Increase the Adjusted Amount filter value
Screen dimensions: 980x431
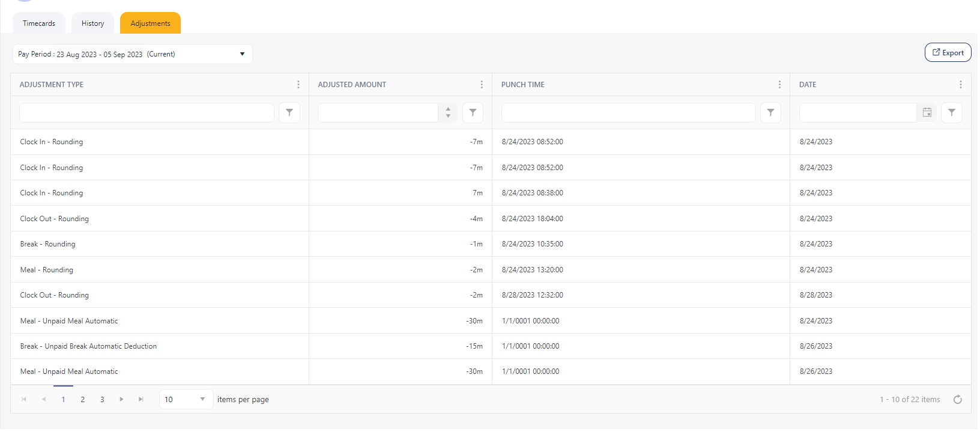click(x=448, y=109)
